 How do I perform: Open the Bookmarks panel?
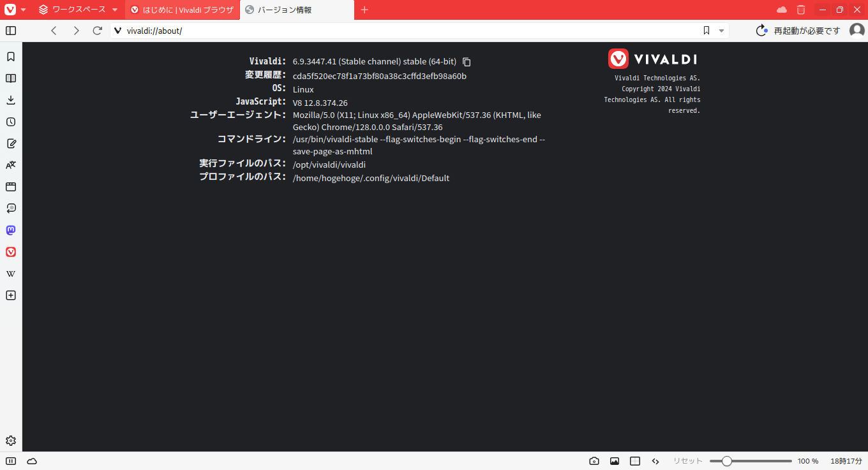click(x=11, y=57)
